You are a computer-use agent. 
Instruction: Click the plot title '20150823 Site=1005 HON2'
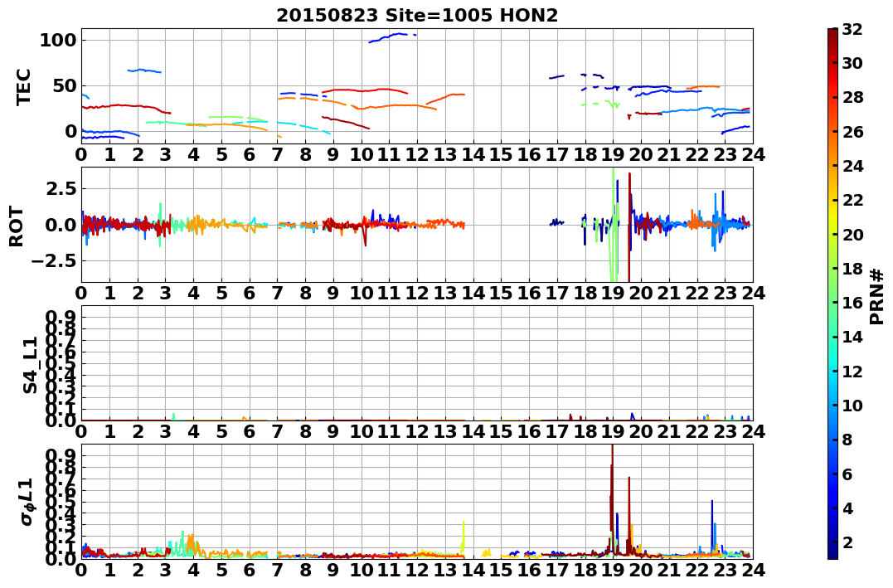pyautogui.click(x=417, y=16)
